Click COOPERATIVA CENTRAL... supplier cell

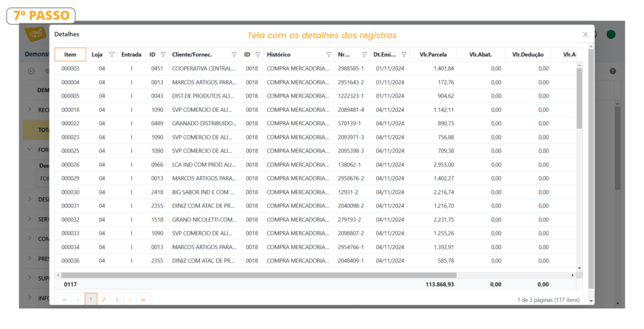(204, 69)
